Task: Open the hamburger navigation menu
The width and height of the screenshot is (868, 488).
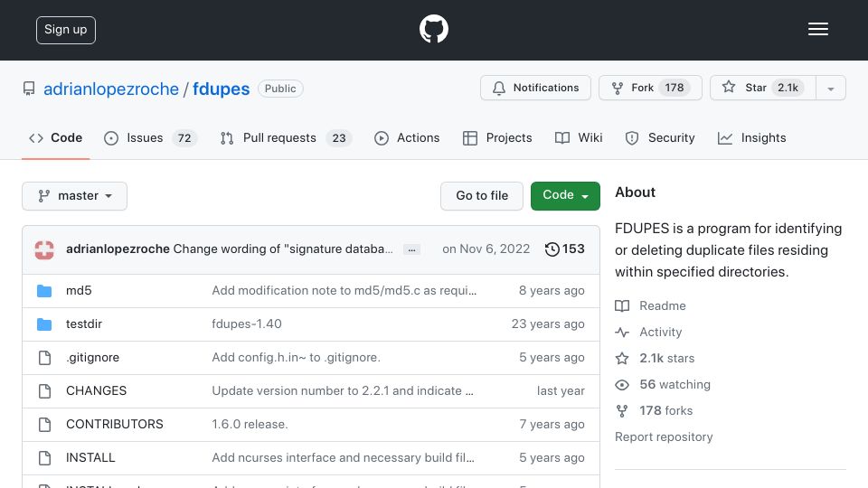Action: (817, 29)
